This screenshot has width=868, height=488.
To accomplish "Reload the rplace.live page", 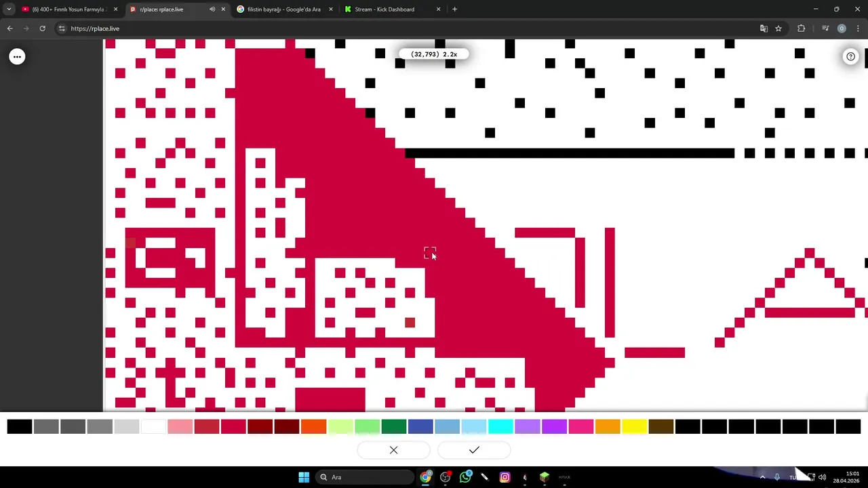I will [42, 28].
